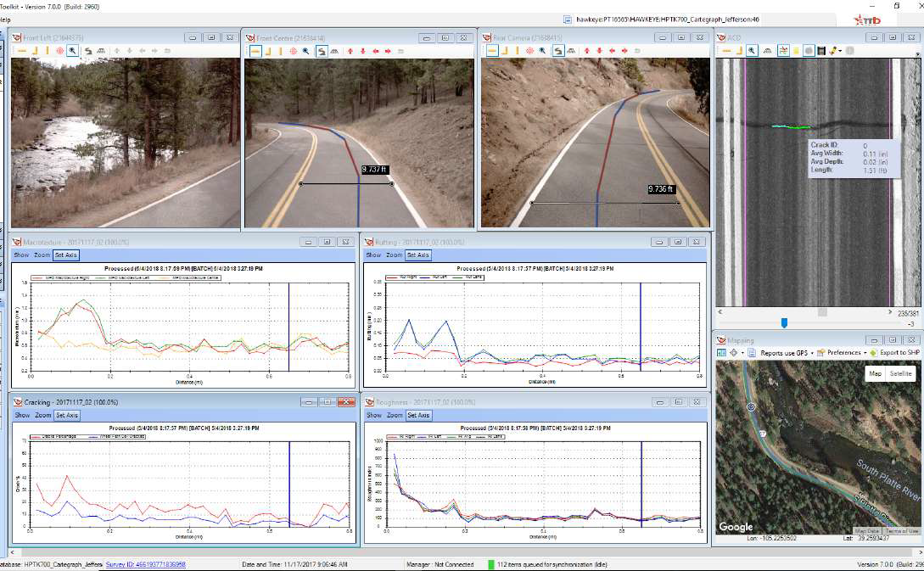This screenshot has width=924, height=571.
Task: Open the Show menu in Rutting panel
Action: [x=373, y=255]
